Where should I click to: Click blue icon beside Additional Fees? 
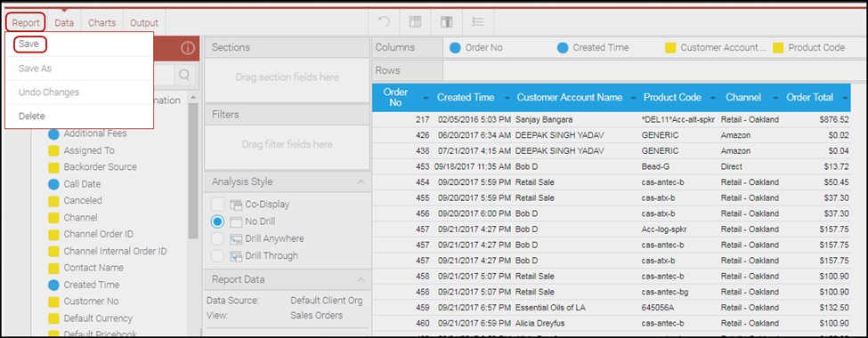pyautogui.click(x=53, y=133)
